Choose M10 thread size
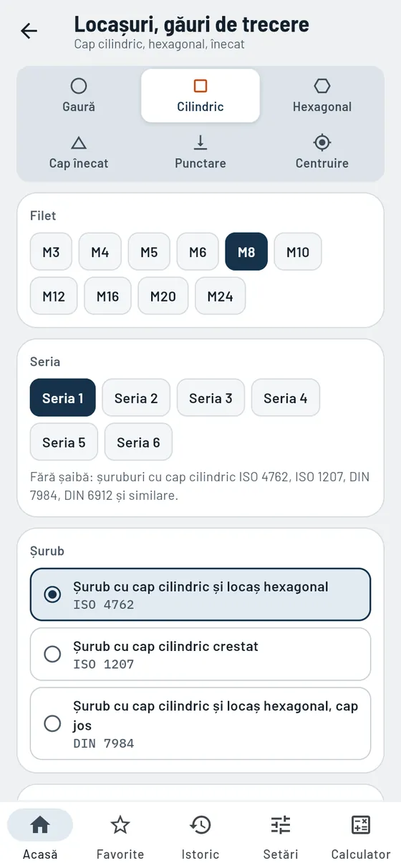Screen dimensions: 401x868 (x=298, y=251)
